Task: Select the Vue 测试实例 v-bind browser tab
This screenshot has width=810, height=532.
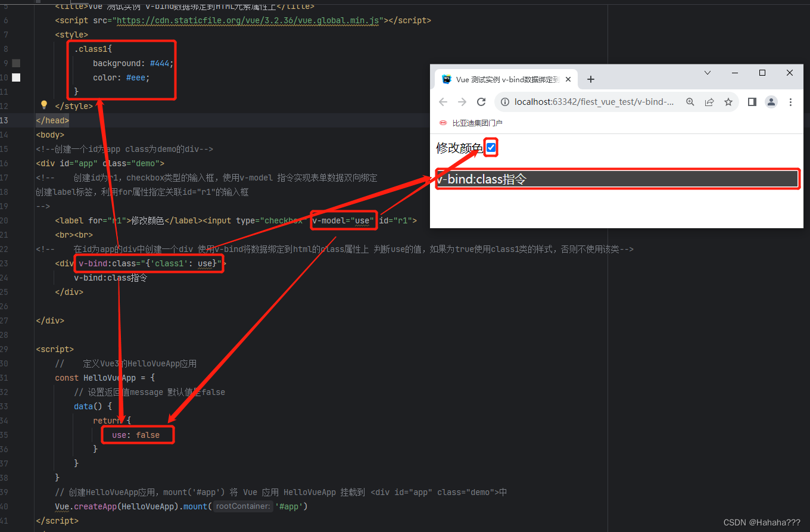Action: tap(506, 79)
